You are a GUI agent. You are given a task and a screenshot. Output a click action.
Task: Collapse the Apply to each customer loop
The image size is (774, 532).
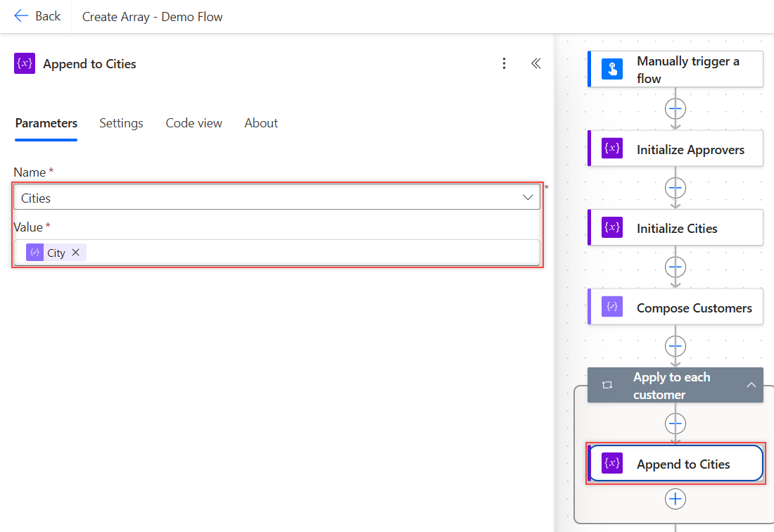(x=751, y=385)
